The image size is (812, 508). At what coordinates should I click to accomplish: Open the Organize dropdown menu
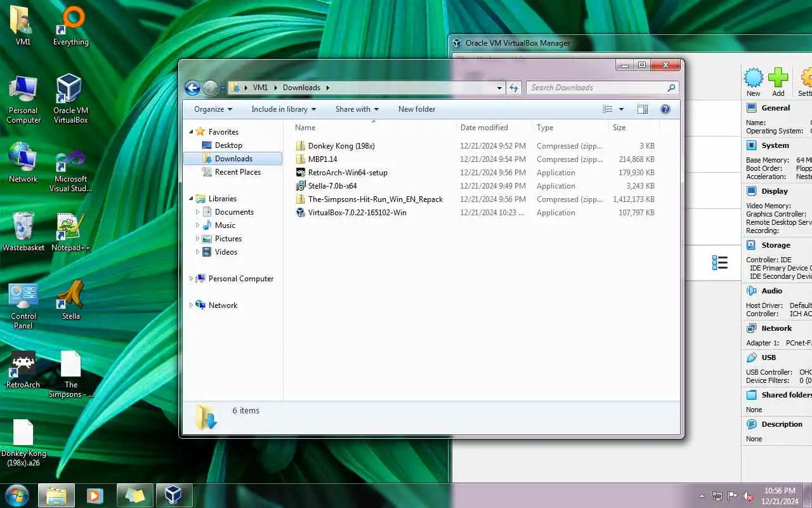(x=213, y=109)
